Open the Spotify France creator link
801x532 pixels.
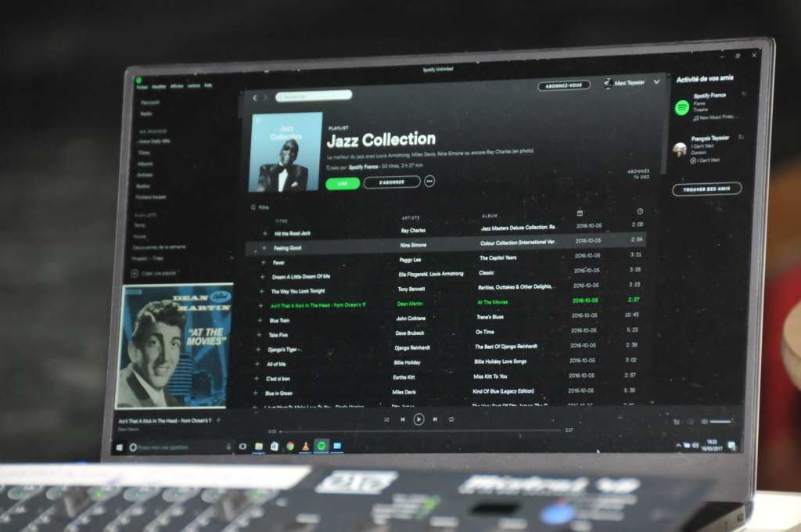(363, 167)
